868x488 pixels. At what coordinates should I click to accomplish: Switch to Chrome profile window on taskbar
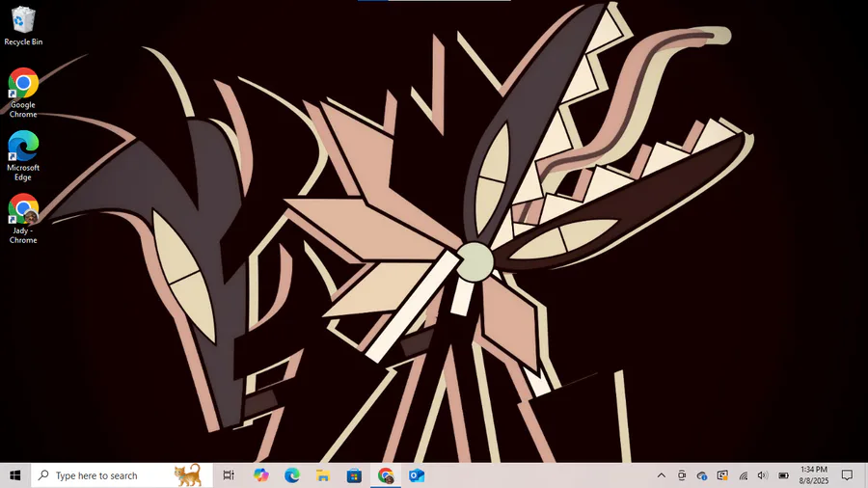pyautogui.click(x=385, y=475)
